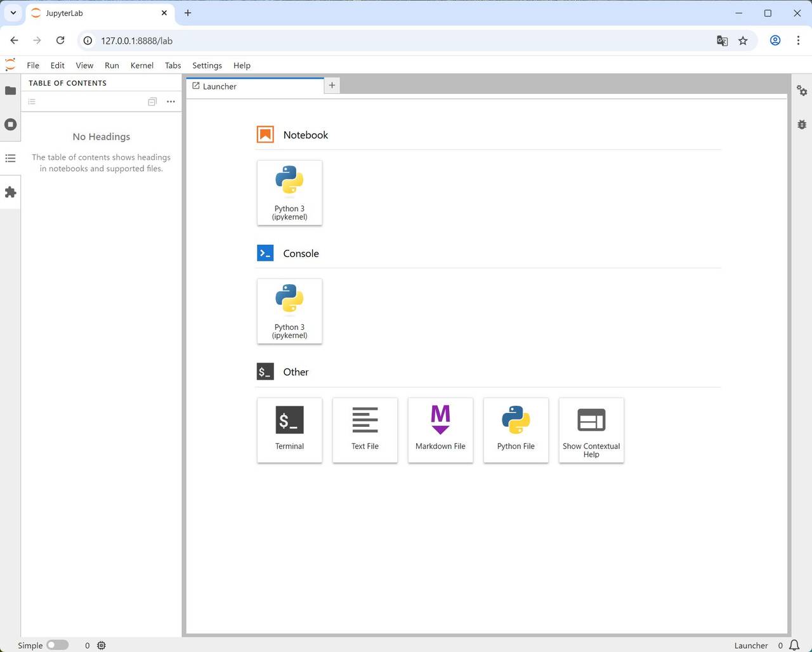Click the "TABLE OF CONTENTS" panel title
Viewport: 812px width, 652px height.
(67, 83)
